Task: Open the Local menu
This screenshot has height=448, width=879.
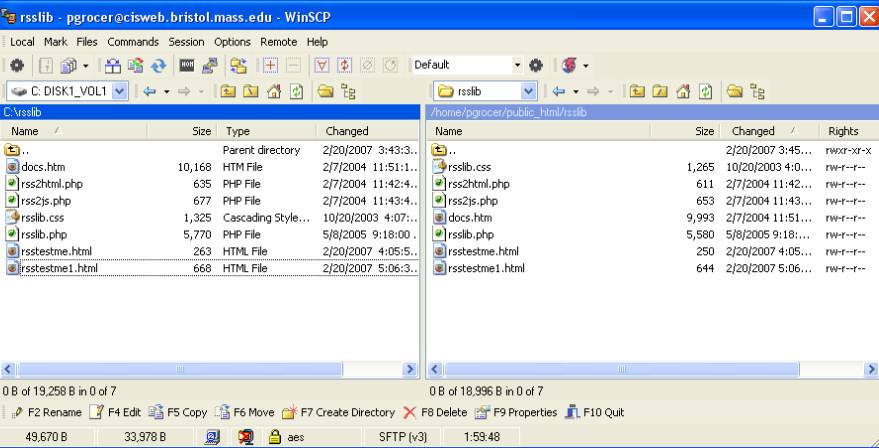Action: coord(22,42)
